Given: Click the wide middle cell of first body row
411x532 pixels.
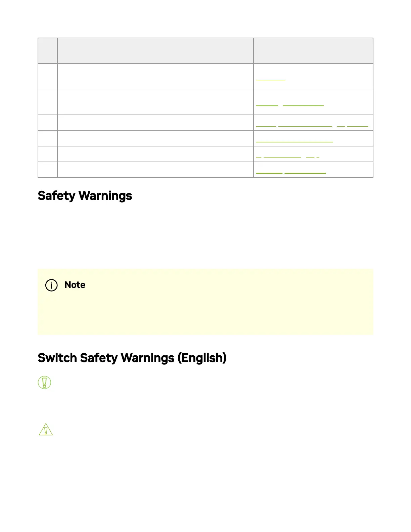Looking at the screenshot, I should coord(155,76).
